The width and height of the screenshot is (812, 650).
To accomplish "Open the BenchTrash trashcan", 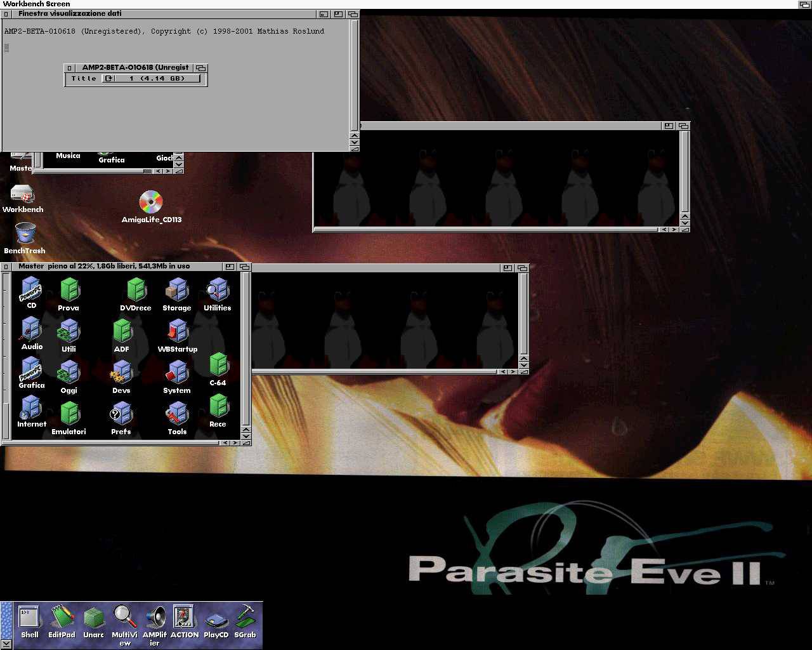I will pyautogui.click(x=25, y=234).
